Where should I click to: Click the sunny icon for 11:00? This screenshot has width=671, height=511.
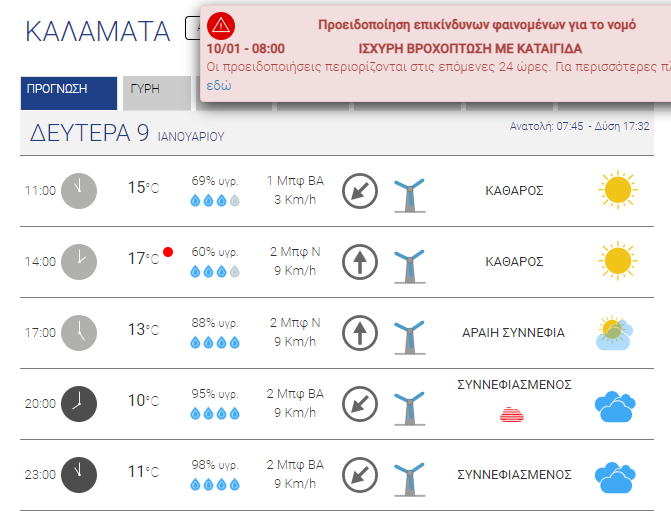618,190
